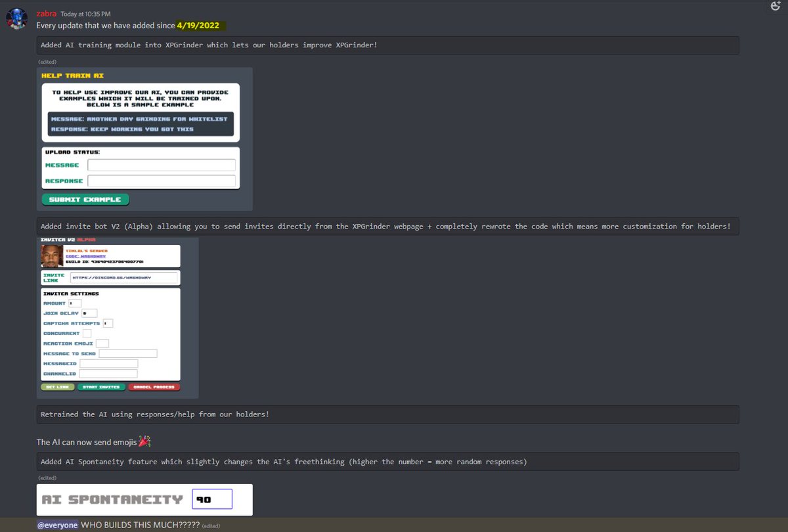
Task: Click the 'Added invite bot V2' code block
Action: (x=387, y=227)
